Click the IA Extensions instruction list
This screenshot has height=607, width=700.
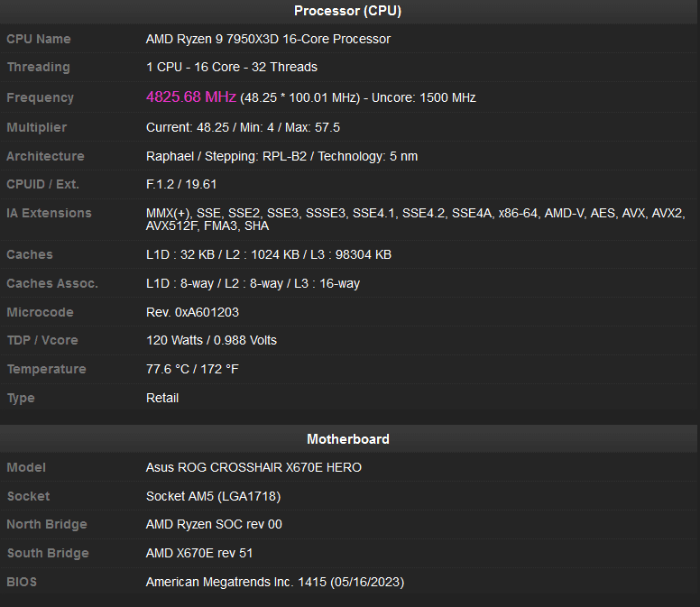415,219
